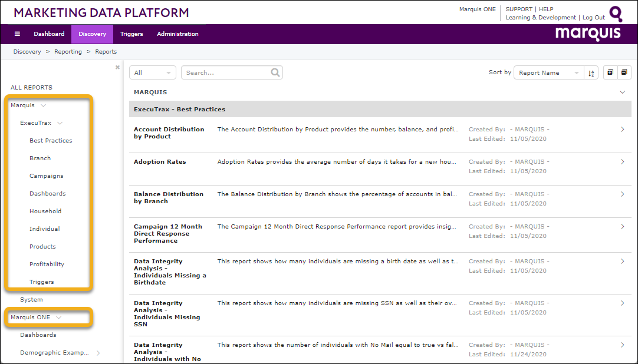Collapse the ExecuTrax tree node chevron
Viewport: 638px width, 364px height.
[x=60, y=123]
